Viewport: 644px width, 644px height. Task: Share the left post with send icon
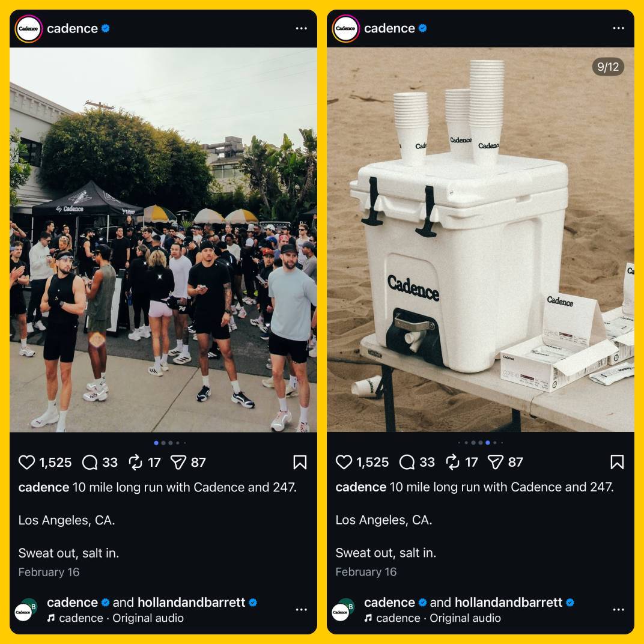click(x=178, y=462)
